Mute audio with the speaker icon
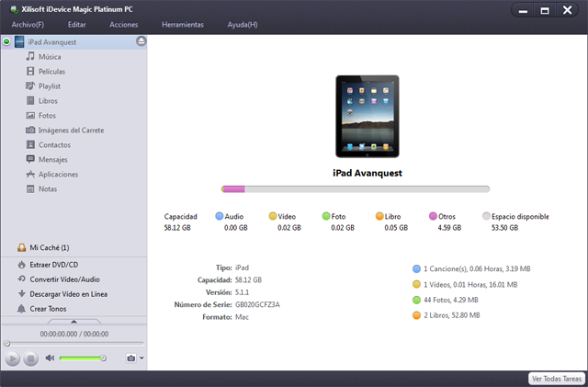This screenshot has width=588, height=387. [x=50, y=358]
